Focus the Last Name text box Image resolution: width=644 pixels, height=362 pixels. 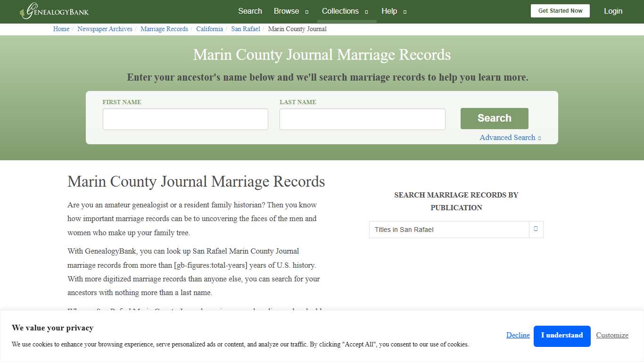coord(362,119)
